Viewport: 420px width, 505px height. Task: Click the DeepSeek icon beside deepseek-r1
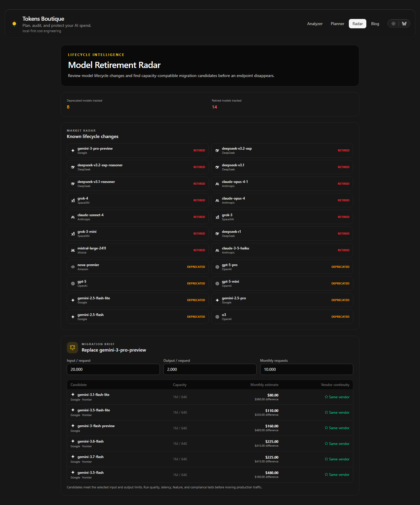click(x=217, y=234)
